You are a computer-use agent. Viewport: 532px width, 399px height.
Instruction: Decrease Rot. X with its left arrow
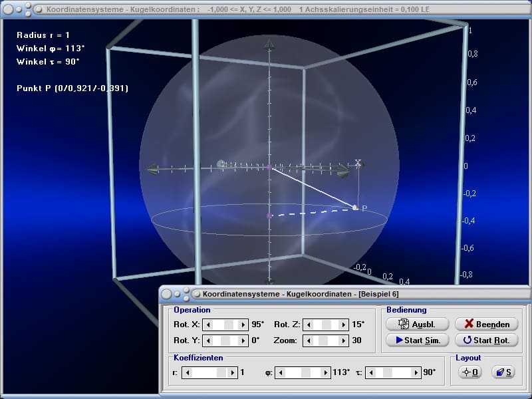208,325
